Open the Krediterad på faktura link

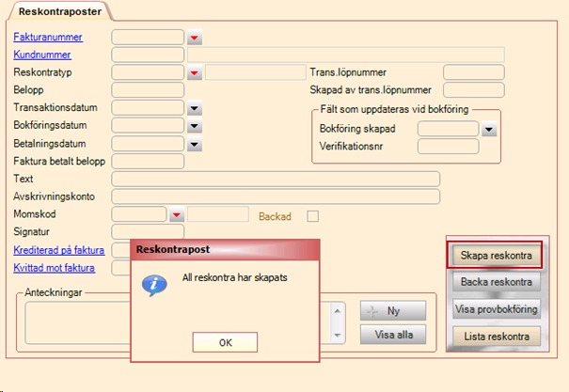(57, 251)
